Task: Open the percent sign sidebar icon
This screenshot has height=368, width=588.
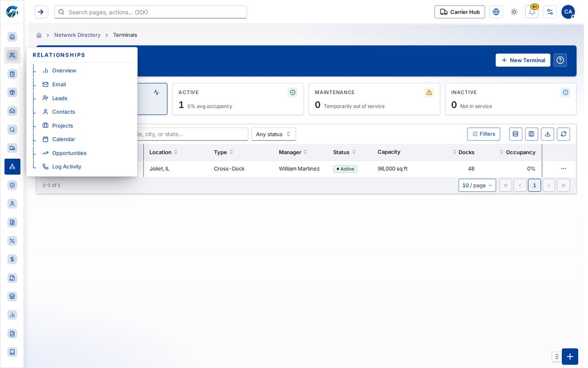Action: [12, 241]
